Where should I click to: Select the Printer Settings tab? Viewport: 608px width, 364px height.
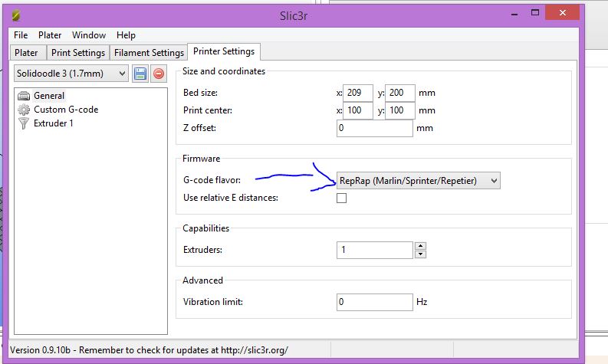pyautogui.click(x=224, y=51)
